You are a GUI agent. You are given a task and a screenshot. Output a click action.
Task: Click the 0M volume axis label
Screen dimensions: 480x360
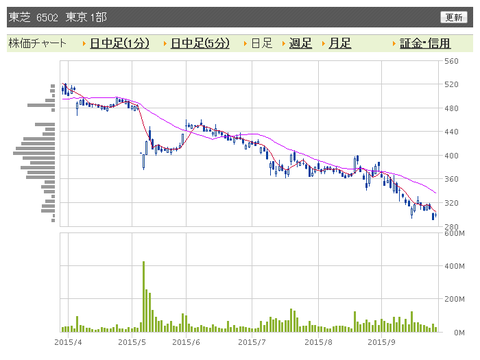tap(459, 332)
